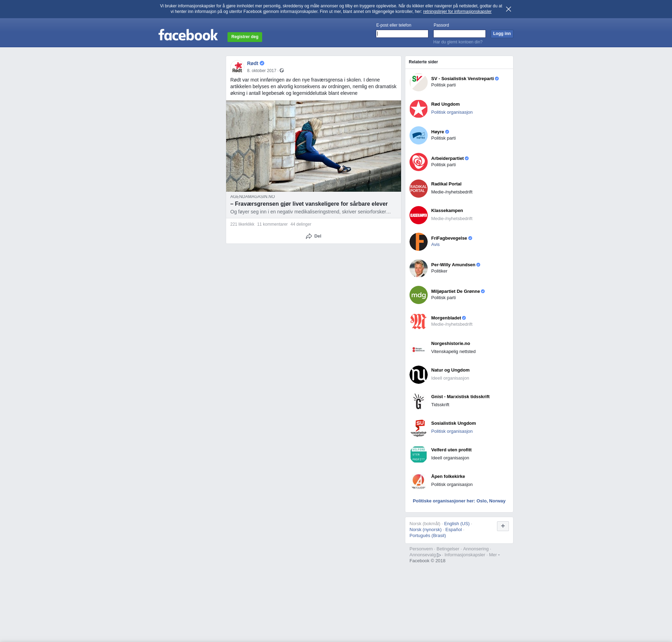This screenshot has height=642, width=672.
Task: Open the Miljøpartiet De Grønne mdg logo
Action: tap(419, 295)
